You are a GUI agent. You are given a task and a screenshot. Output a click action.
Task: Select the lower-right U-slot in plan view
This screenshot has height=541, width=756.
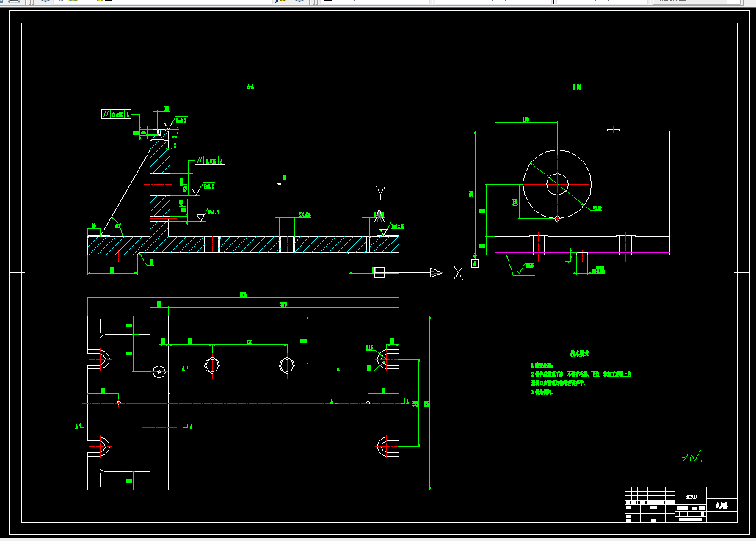coord(388,446)
